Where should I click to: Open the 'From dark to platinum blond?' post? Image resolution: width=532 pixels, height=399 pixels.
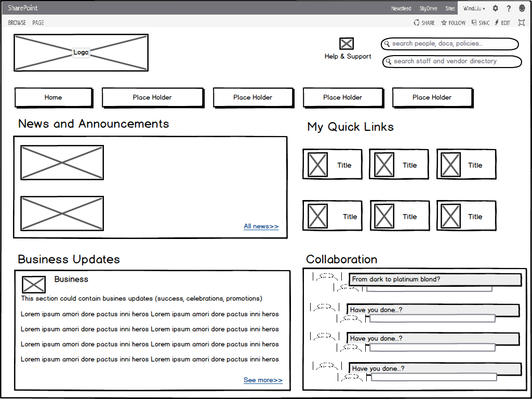pyautogui.click(x=435, y=280)
